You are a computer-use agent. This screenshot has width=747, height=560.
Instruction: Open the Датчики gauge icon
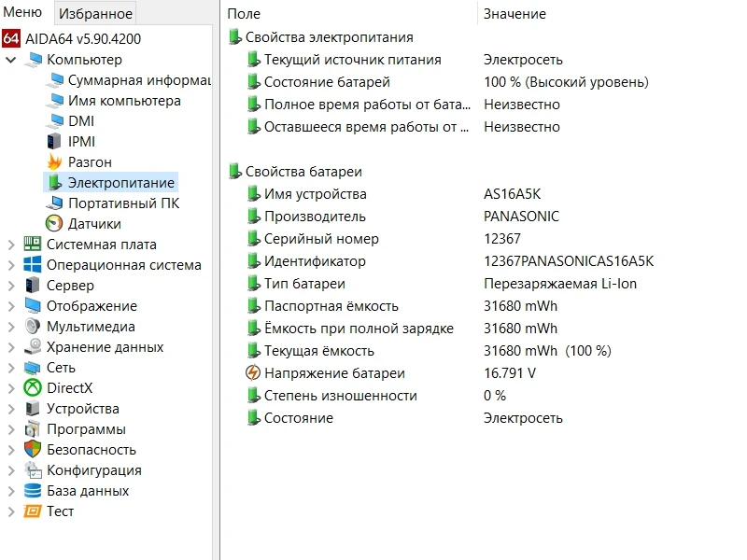(54, 223)
